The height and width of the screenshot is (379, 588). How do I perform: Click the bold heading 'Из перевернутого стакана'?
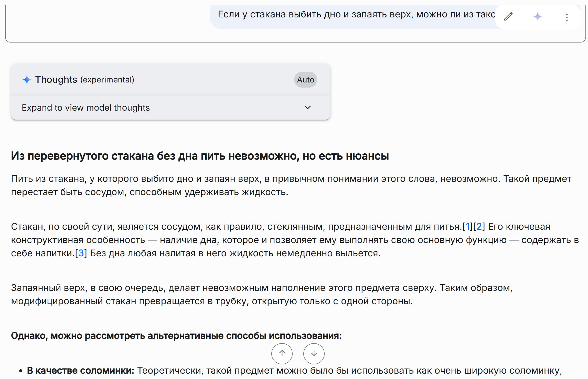[200, 156]
